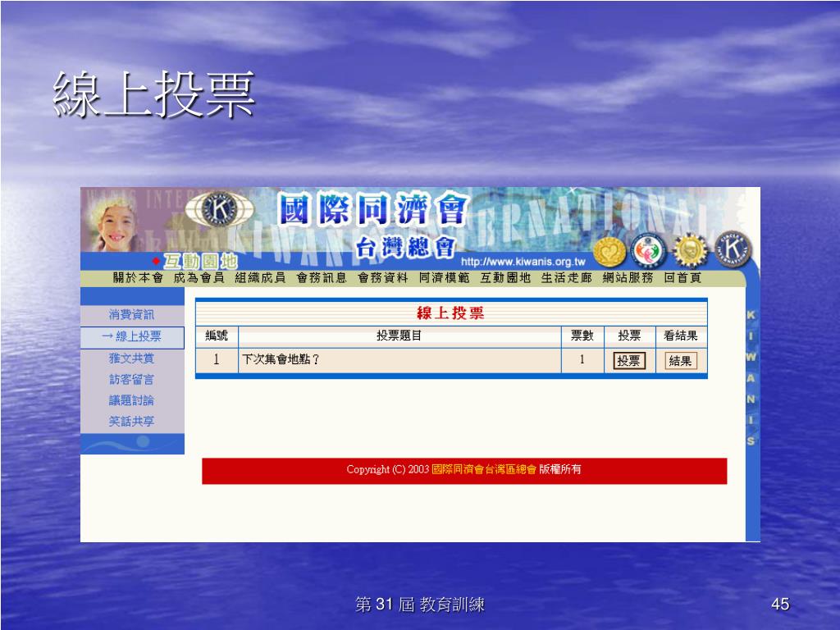Click the poll title 下次集會地點？

(281, 359)
